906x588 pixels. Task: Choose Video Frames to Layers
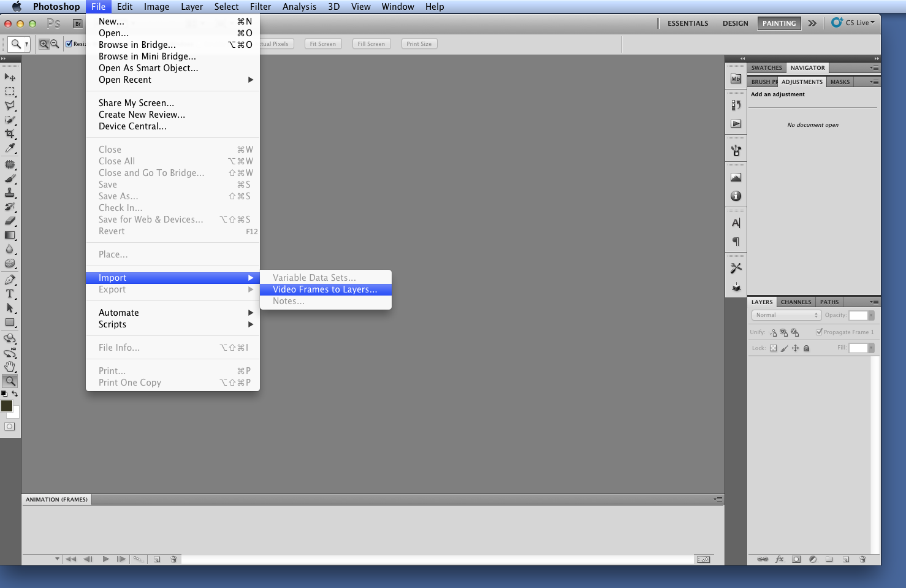pos(325,289)
